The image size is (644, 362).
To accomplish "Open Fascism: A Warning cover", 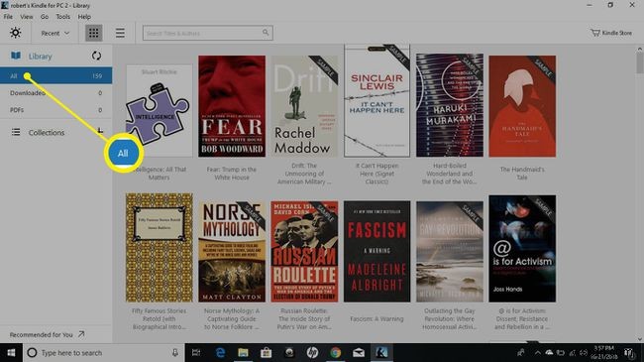I will (377, 251).
